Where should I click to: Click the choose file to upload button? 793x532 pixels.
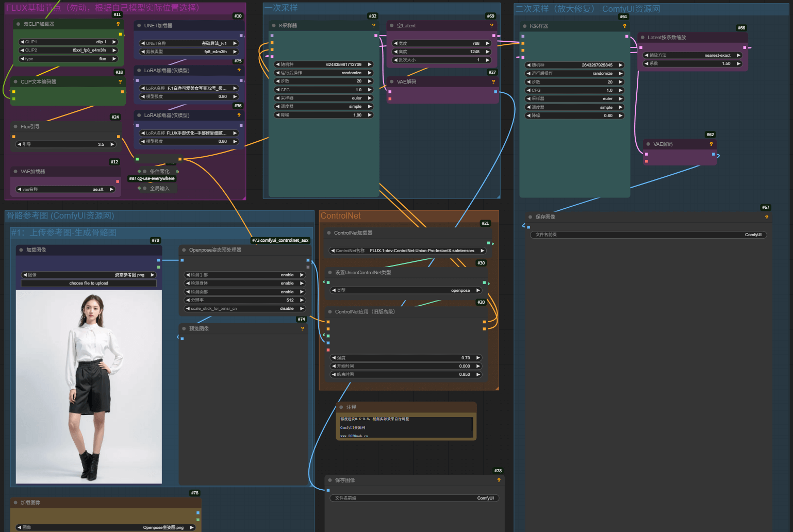pyautogui.click(x=89, y=283)
